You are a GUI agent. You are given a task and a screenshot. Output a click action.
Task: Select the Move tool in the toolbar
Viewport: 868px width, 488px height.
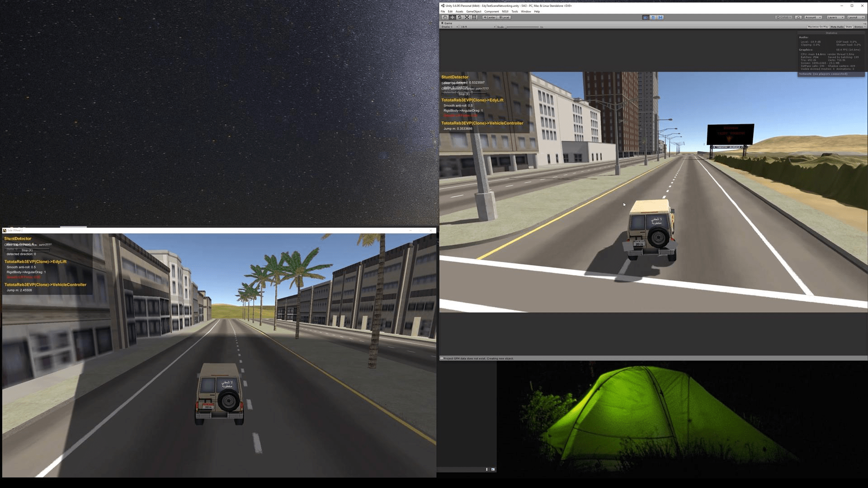pyautogui.click(x=453, y=17)
